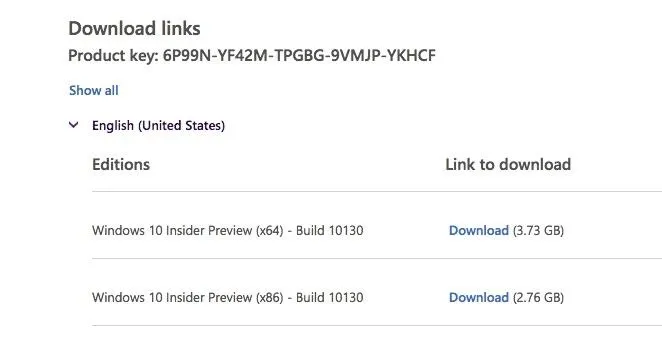Viewport: 662px width, 360px height.
Task: Click the 2.76 GB file size text
Action: coord(538,298)
